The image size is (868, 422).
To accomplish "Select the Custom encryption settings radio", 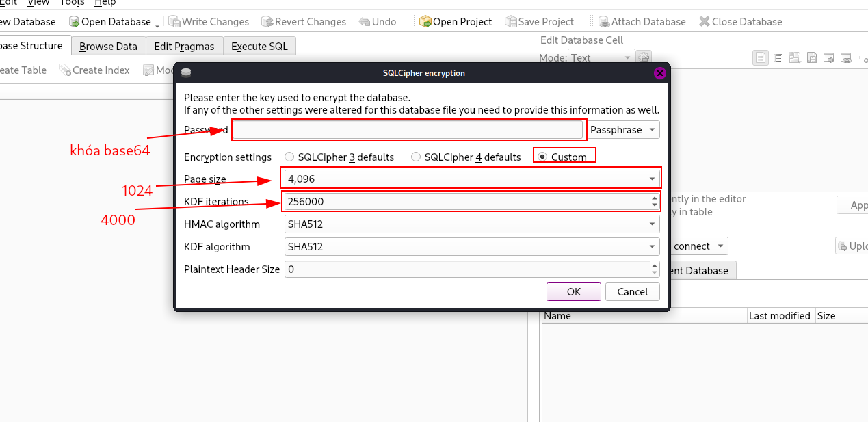I will tap(543, 157).
